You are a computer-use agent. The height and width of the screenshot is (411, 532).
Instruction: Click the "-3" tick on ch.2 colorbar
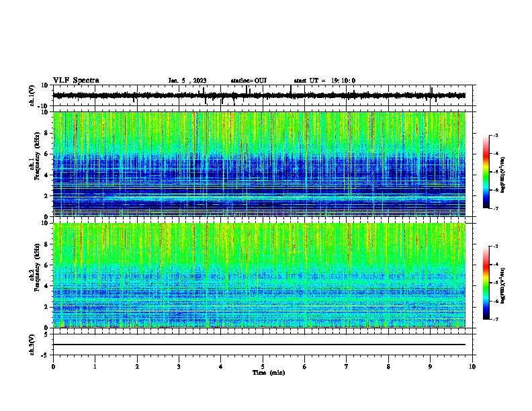(496, 246)
